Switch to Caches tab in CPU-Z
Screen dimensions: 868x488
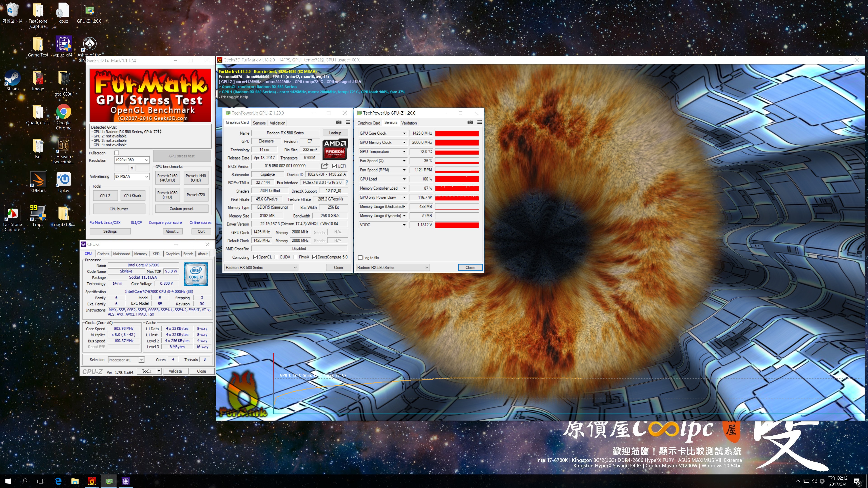coord(103,254)
